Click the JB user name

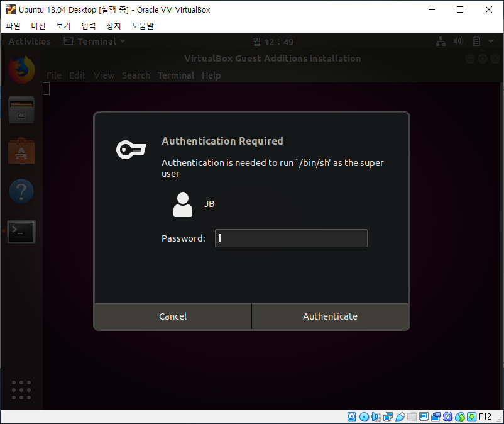pyautogui.click(x=209, y=204)
